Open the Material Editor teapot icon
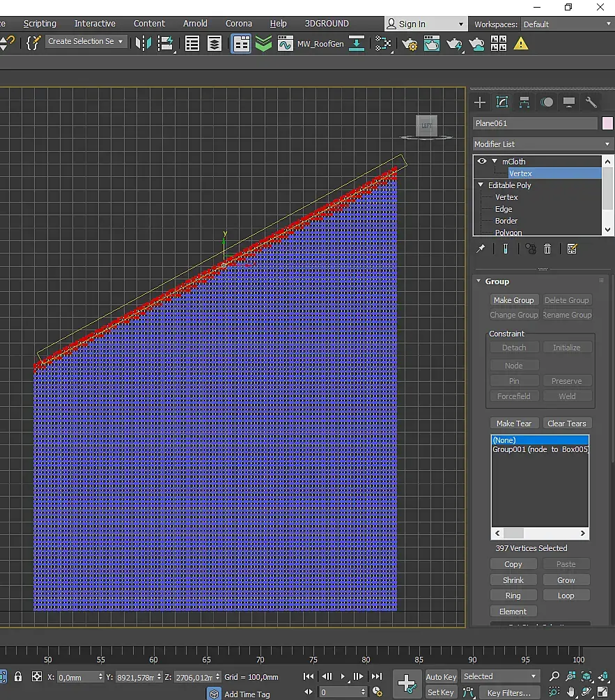 [x=432, y=44]
